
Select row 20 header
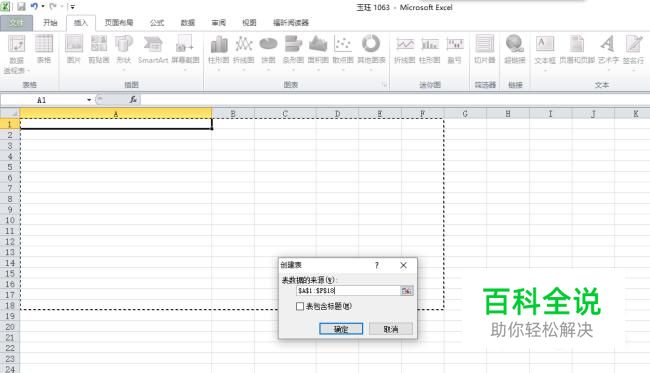10,327
